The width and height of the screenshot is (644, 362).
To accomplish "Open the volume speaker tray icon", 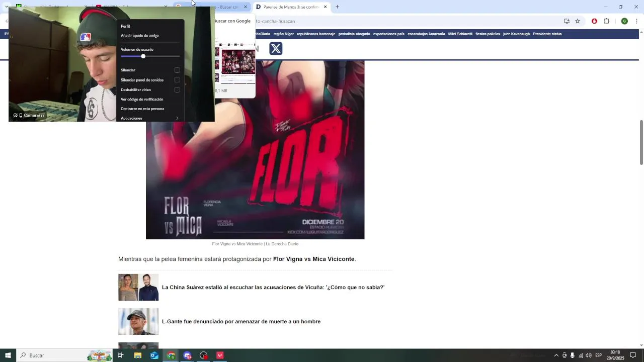I will tap(589, 355).
